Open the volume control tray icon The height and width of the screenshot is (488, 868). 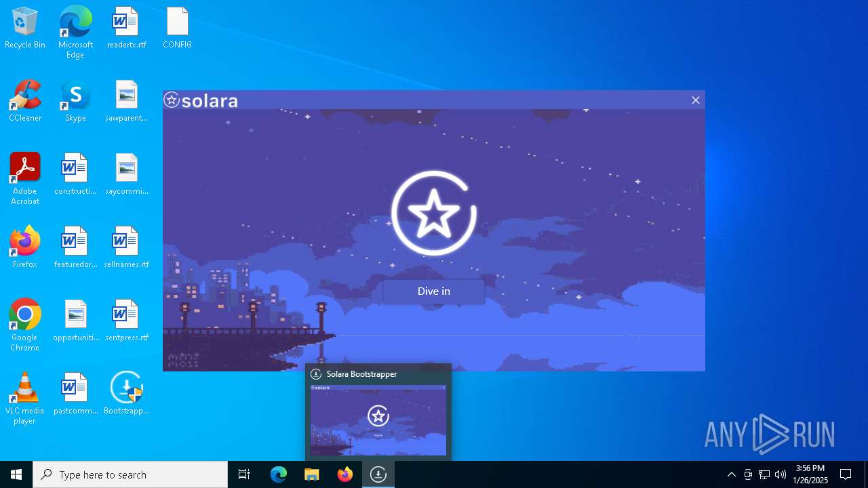[x=781, y=474]
